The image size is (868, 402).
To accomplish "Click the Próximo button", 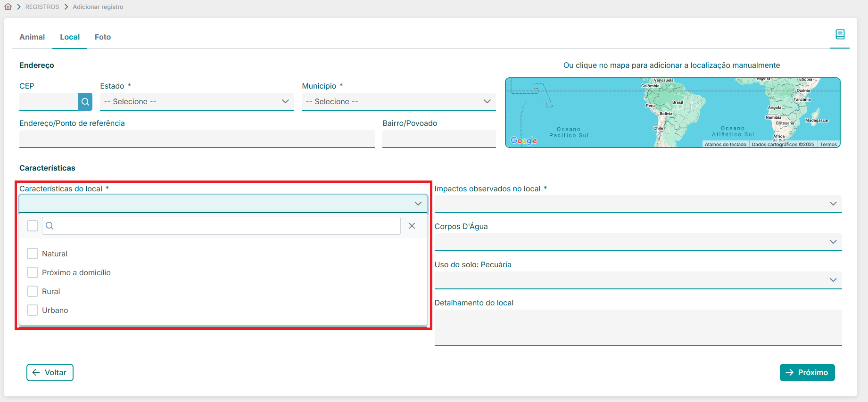I will click(807, 372).
